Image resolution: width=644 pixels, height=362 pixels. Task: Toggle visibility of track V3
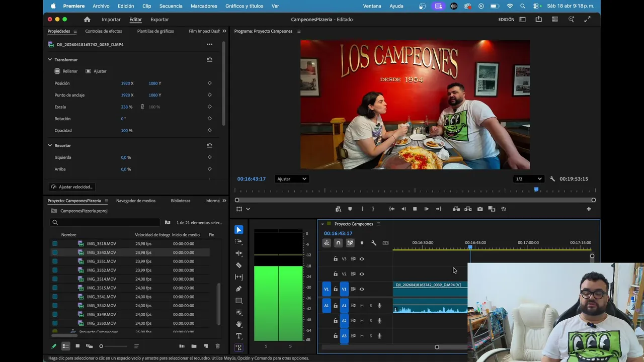click(362, 259)
